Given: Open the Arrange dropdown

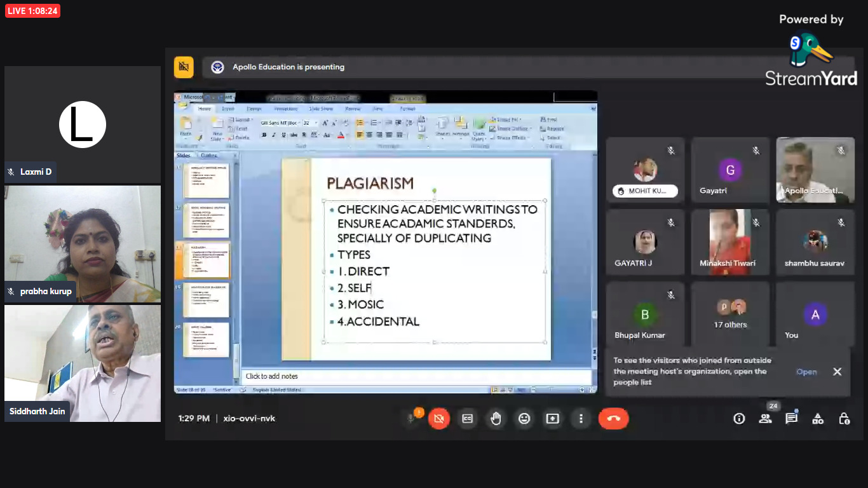Looking at the screenshot, I should pyautogui.click(x=461, y=127).
